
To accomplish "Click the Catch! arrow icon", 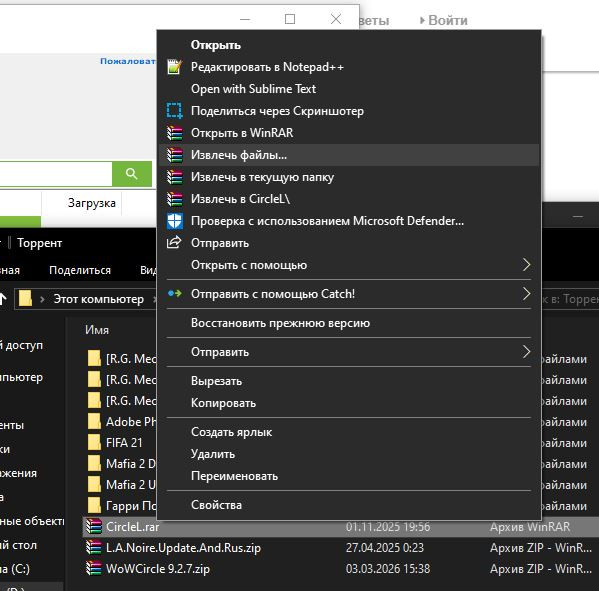I will (x=175, y=293).
